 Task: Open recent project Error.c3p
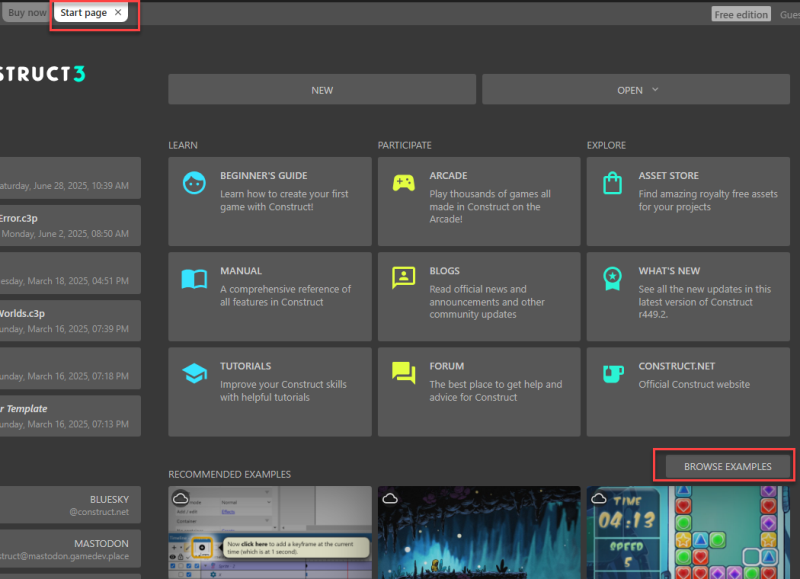tap(70, 225)
